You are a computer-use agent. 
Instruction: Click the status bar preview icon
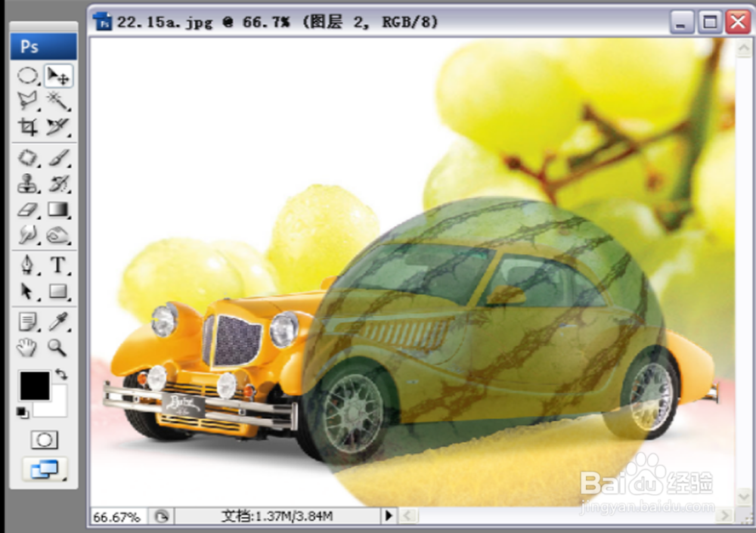[162, 516]
